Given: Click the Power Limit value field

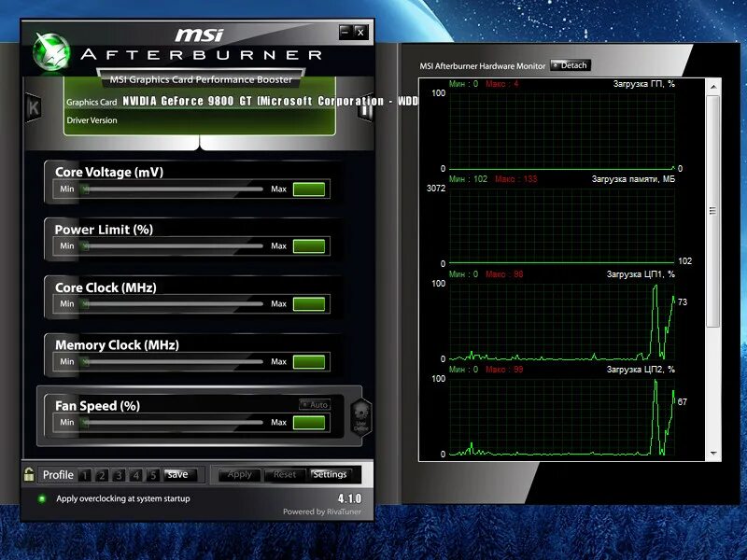Looking at the screenshot, I should pyautogui.click(x=309, y=246).
